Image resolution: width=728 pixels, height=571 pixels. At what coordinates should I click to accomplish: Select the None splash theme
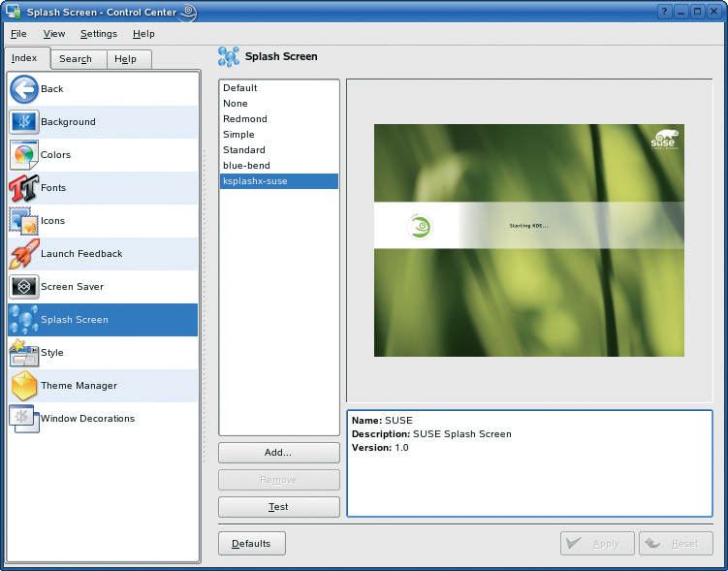tap(278, 104)
